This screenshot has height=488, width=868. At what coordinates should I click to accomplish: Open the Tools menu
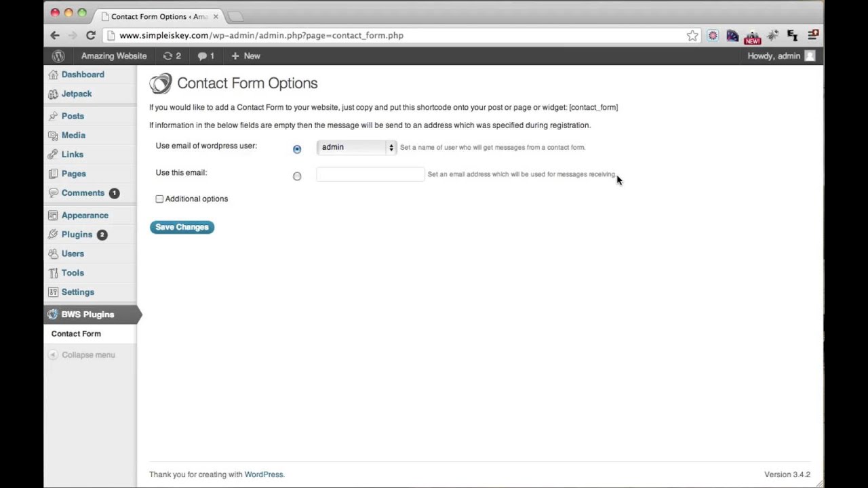tap(73, 272)
